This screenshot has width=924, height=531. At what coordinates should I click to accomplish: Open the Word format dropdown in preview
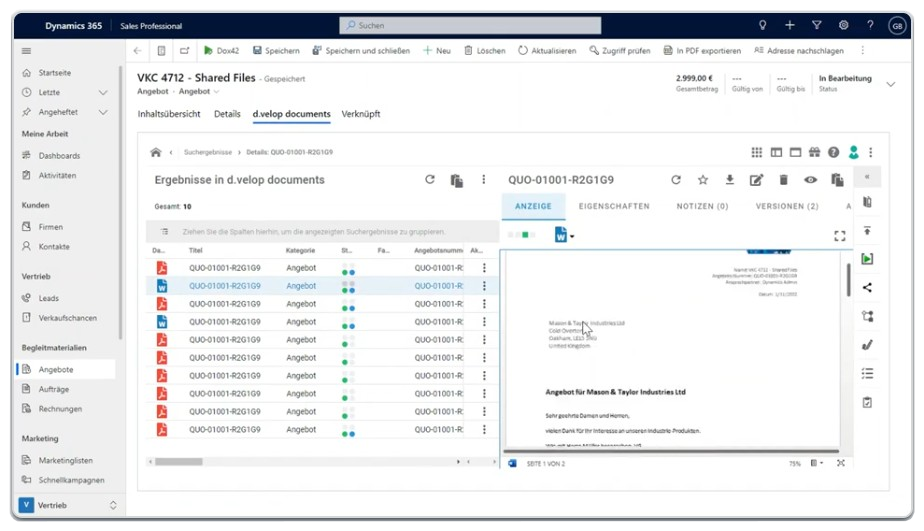[563, 235]
